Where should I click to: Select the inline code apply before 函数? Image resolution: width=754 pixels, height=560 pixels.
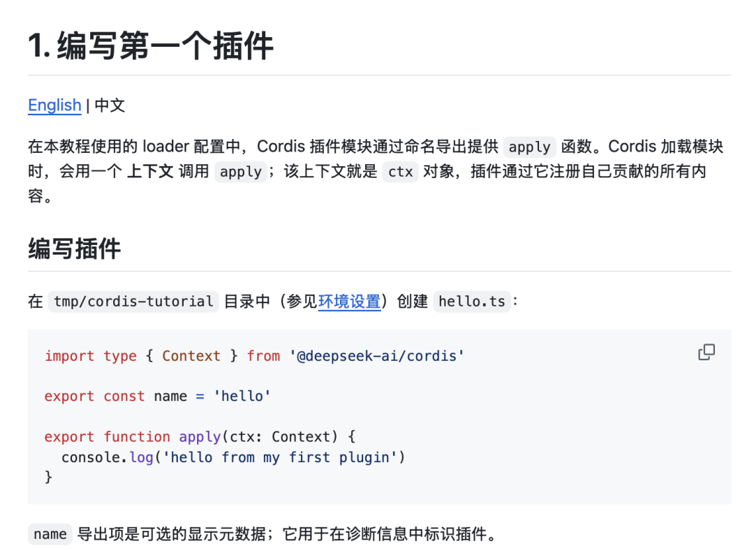tap(529, 147)
